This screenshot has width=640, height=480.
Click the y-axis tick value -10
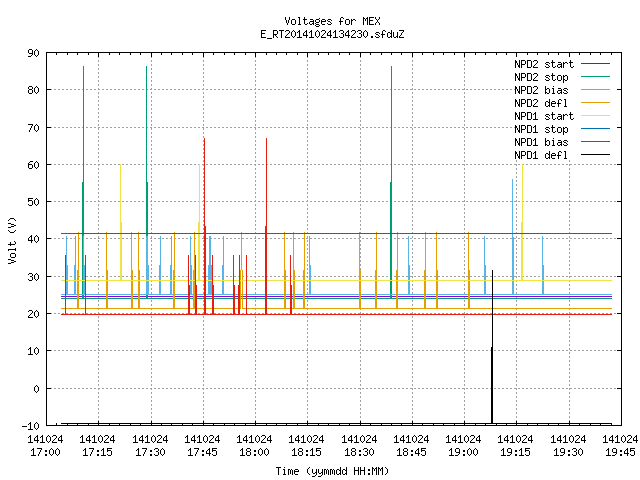(31, 426)
